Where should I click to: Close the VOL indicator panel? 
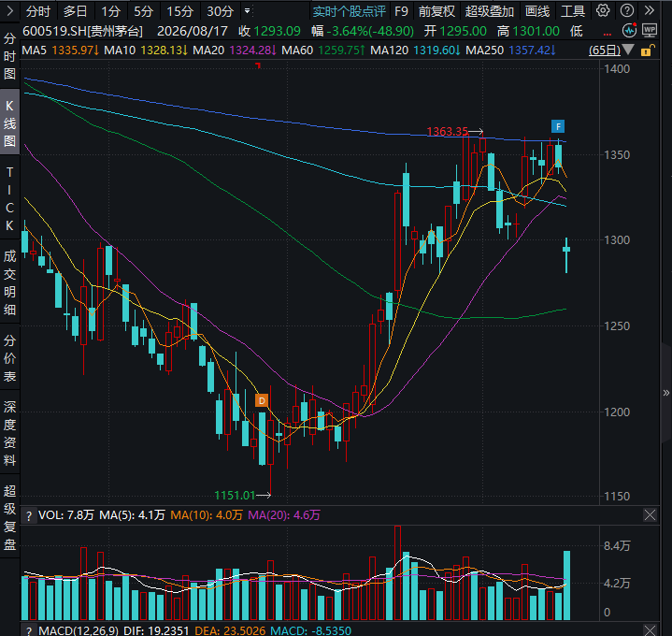pos(650,515)
